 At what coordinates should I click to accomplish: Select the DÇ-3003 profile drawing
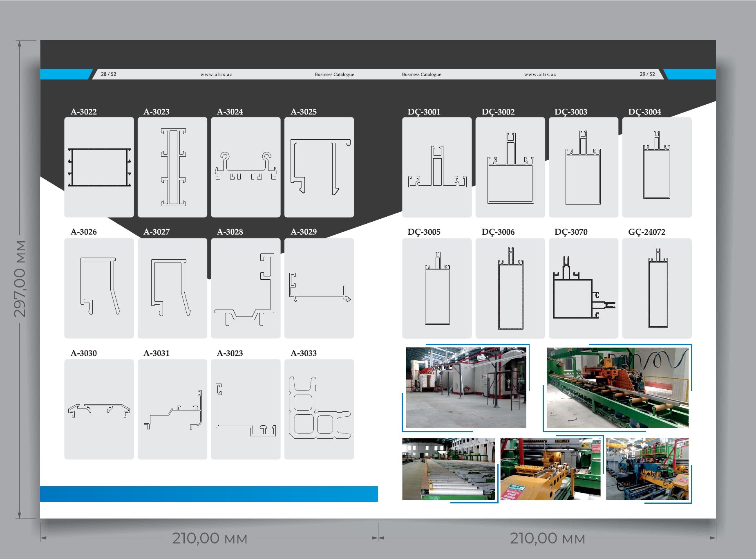click(x=584, y=167)
